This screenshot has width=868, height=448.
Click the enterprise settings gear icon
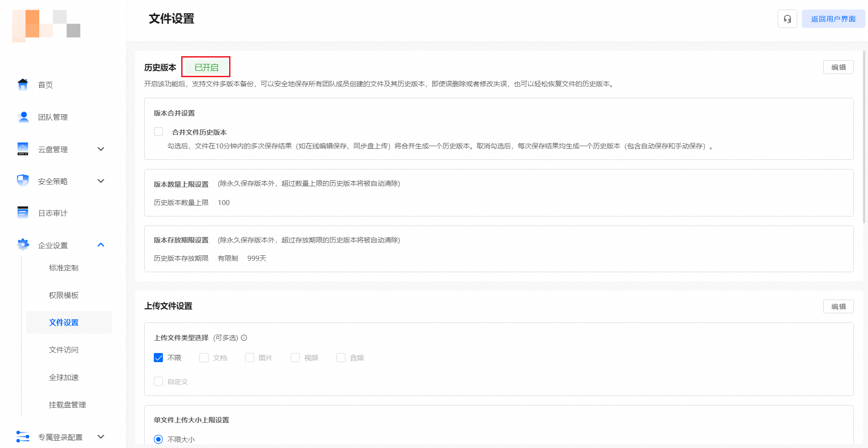pos(22,245)
